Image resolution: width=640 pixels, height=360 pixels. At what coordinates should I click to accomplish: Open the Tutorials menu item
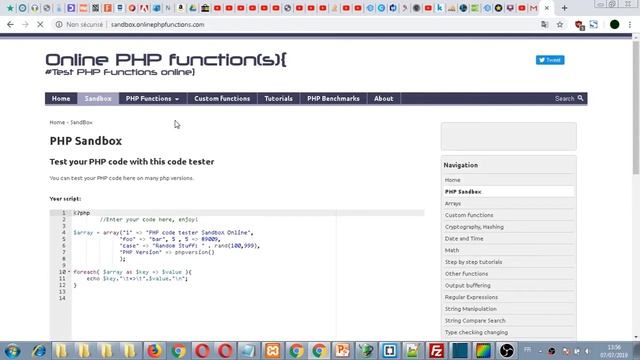(278, 98)
